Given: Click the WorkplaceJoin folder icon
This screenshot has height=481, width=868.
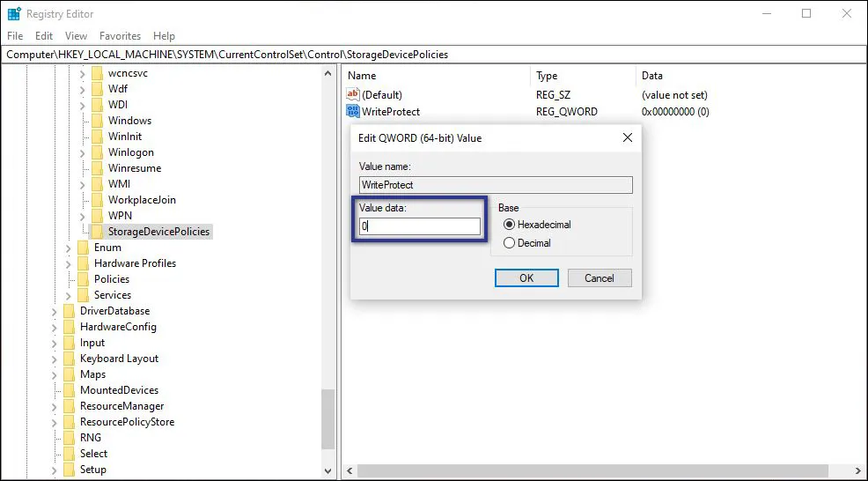Looking at the screenshot, I should pos(98,200).
